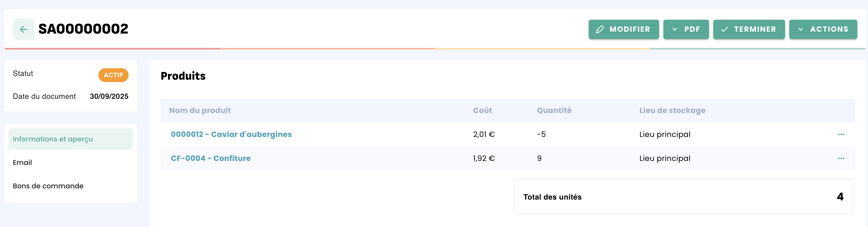The width and height of the screenshot is (868, 227).
Task: Switch to the Email section
Action: click(x=22, y=162)
